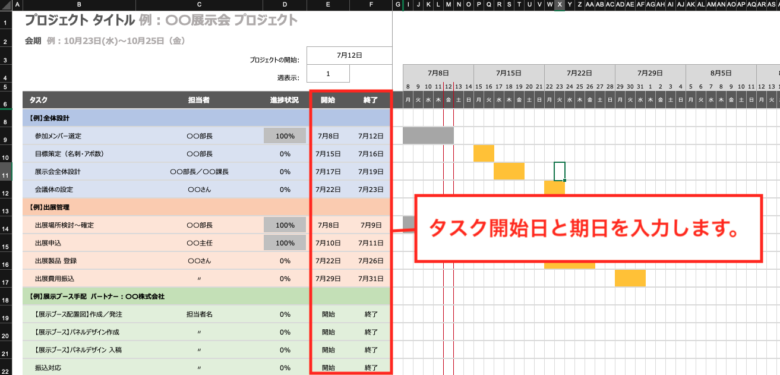Screen dimensions: 780x375
Task: Select the 週表示 value cell containing 1
Action: [x=328, y=74]
